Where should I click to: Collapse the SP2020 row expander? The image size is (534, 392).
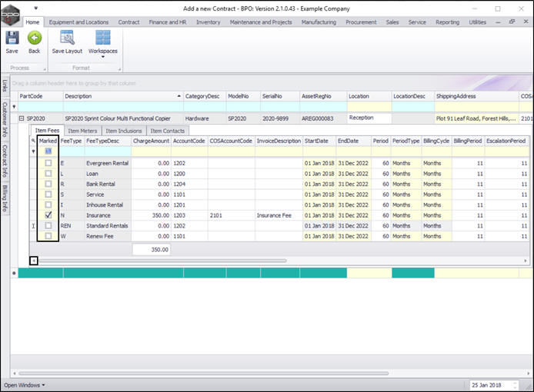[22, 119]
